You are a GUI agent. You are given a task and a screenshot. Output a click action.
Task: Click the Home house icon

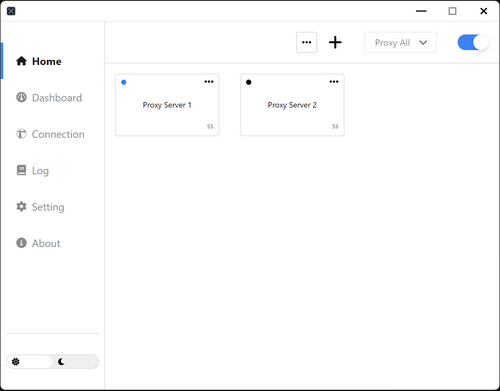click(x=21, y=61)
